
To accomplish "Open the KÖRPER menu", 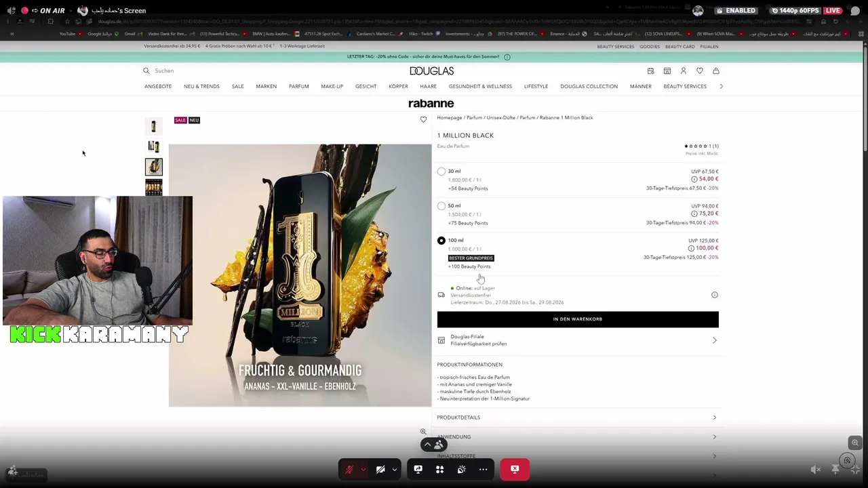I will coord(398,87).
